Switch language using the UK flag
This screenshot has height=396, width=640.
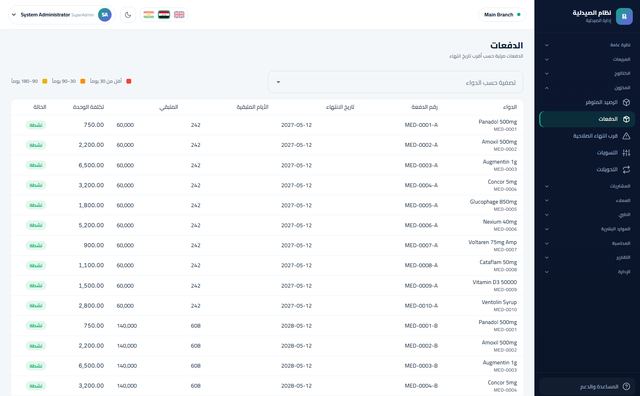179,15
